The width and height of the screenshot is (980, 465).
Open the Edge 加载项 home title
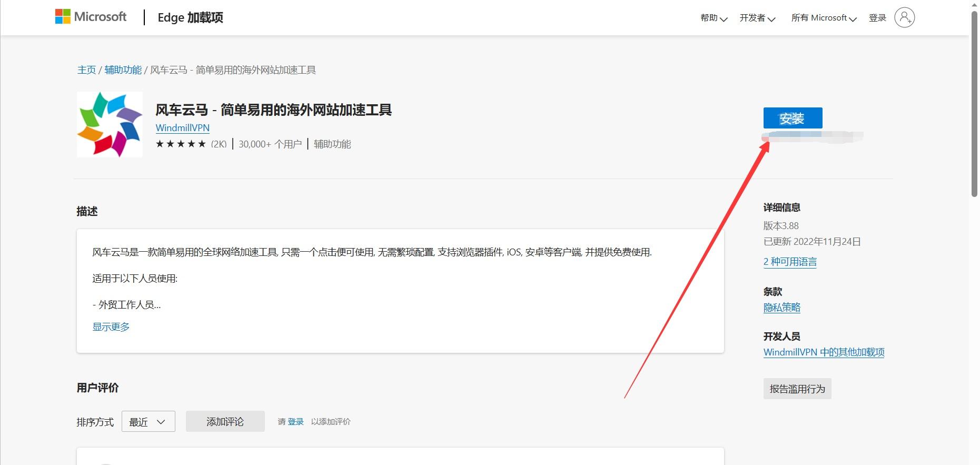(x=190, y=17)
